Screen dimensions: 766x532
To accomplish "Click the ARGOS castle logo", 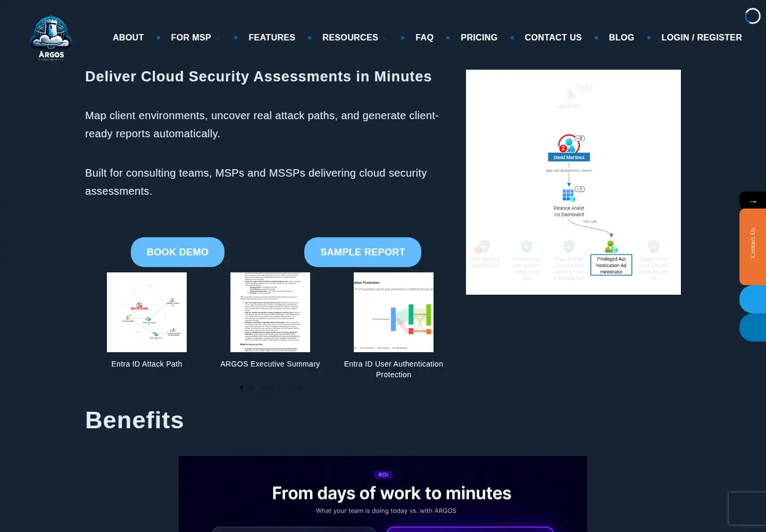I will [x=51, y=38].
